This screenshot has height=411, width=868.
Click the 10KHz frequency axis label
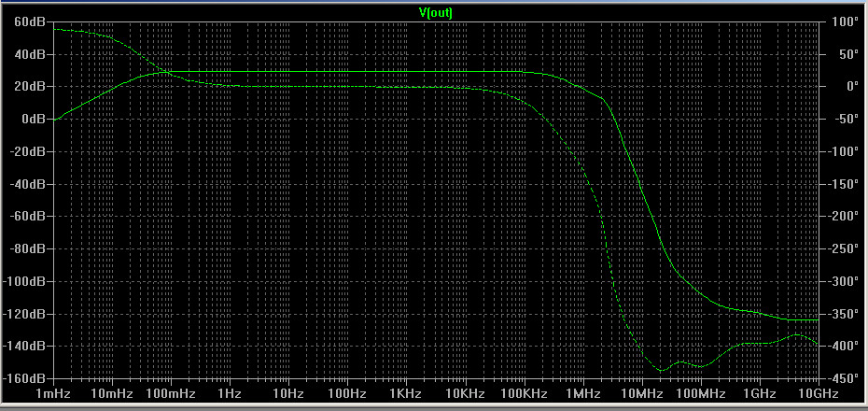point(466,394)
